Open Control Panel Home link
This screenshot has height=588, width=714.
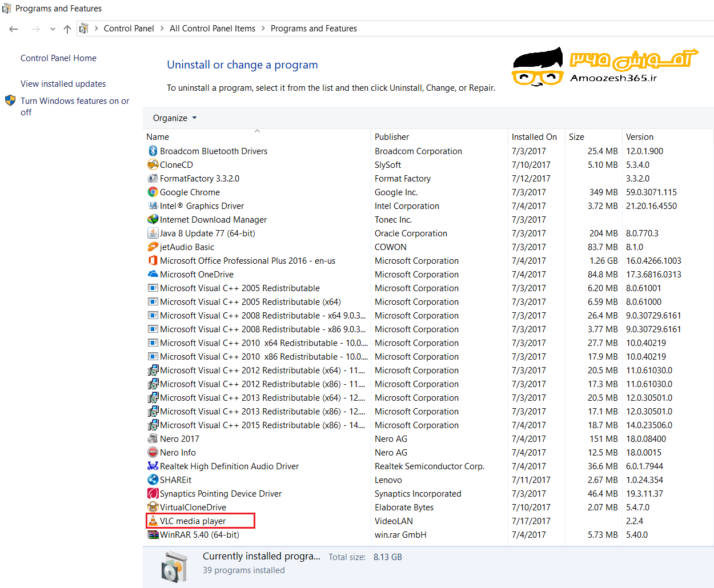coord(58,58)
